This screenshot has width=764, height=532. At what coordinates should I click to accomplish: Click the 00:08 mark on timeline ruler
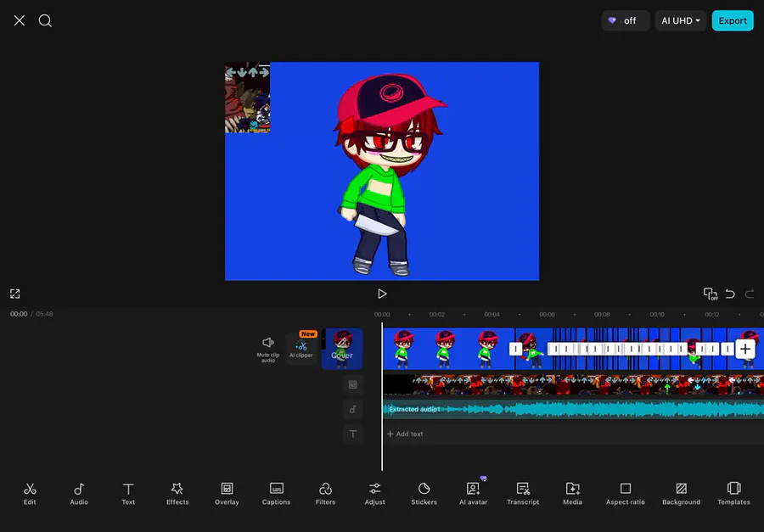(602, 314)
